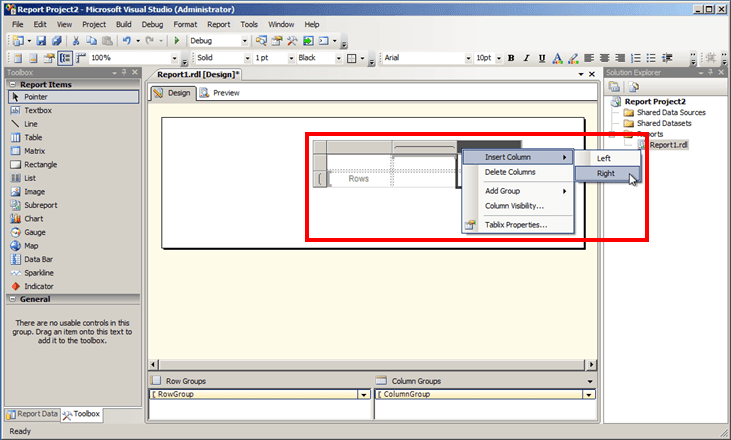Choose Right in Insert Column submenu

point(607,173)
